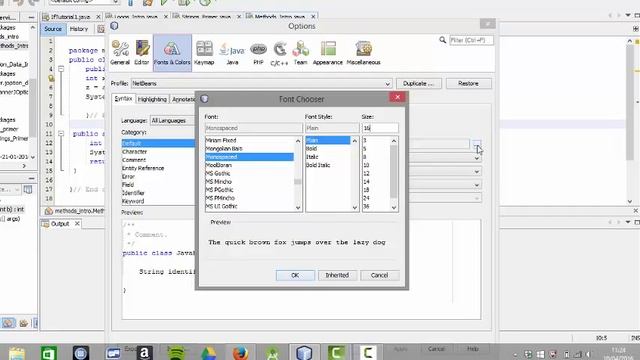Select MS Gothic font
640x360 pixels.
point(249,173)
